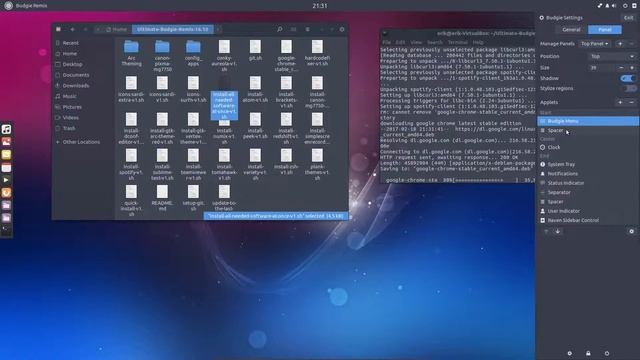Viewport: 640px width, 360px height.
Task: Click the 21:31 clock in top panel
Action: point(320,6)
